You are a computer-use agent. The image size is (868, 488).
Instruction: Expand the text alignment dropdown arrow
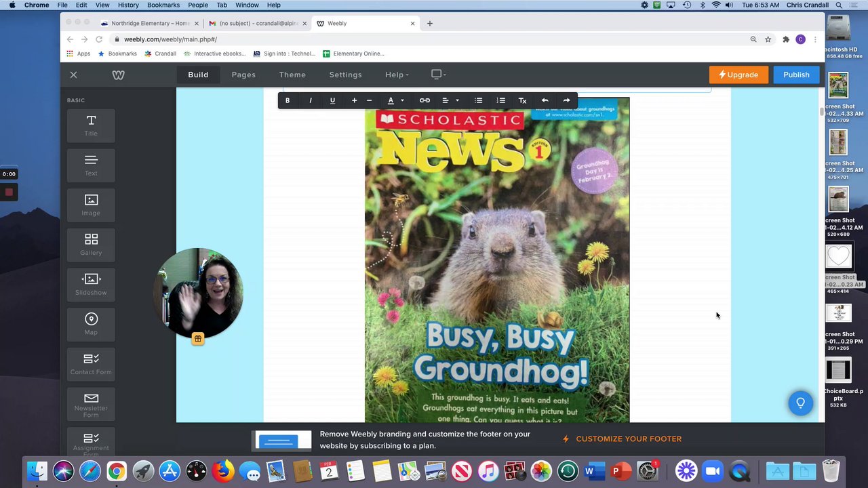457,100
